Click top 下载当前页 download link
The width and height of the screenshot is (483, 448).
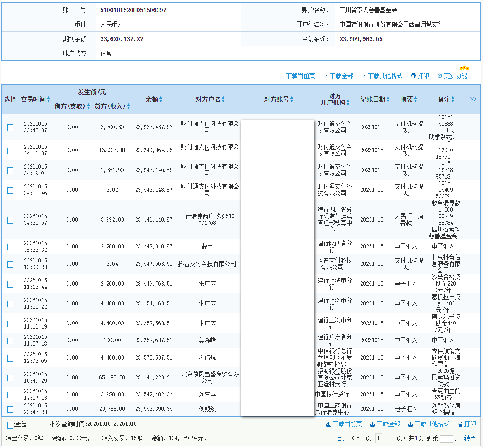[297, 76]
